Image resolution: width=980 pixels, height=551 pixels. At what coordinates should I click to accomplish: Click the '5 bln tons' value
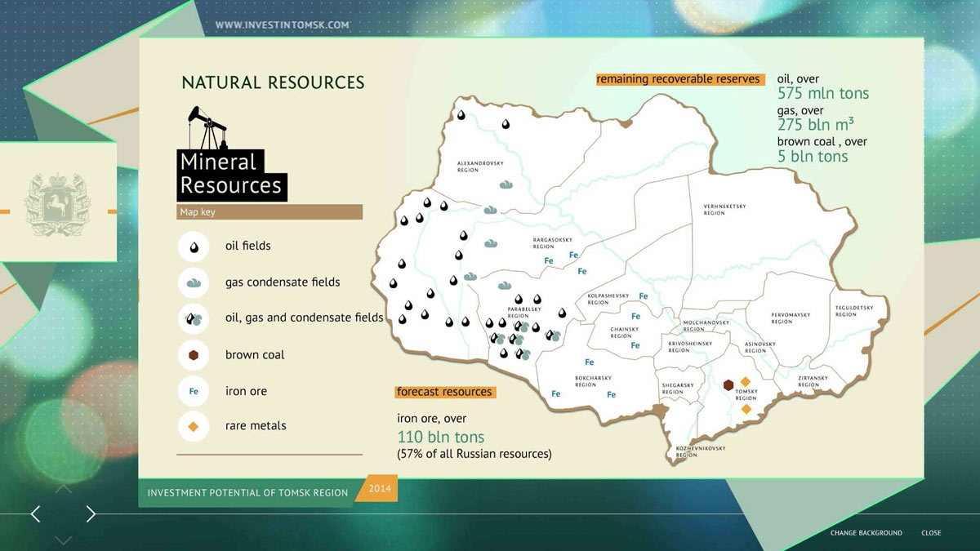click(813, 157)
